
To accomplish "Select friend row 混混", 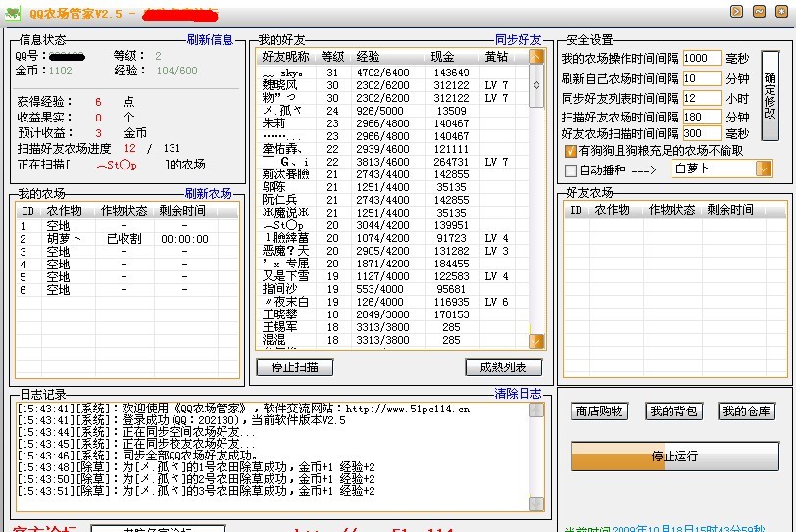I will pos(393,340).
